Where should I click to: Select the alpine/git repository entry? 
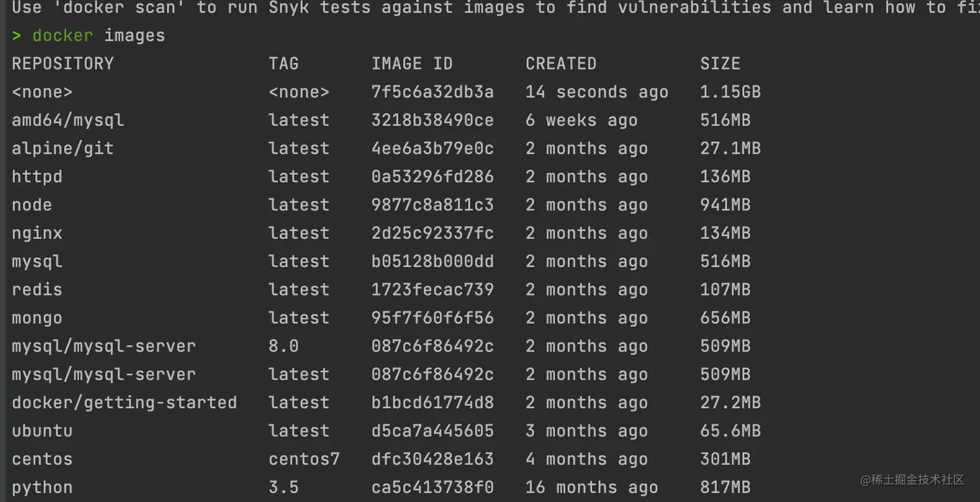63,148
